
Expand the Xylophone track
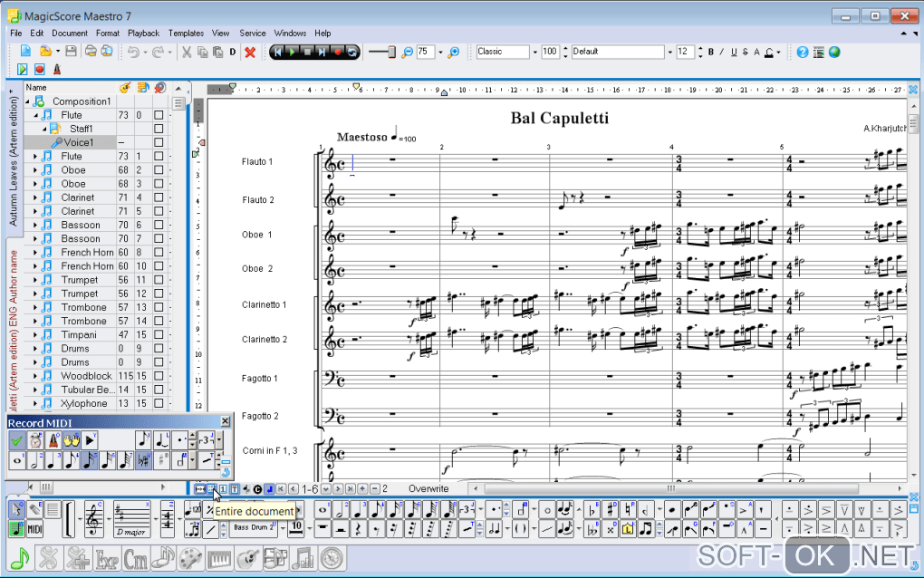[35, 403]
